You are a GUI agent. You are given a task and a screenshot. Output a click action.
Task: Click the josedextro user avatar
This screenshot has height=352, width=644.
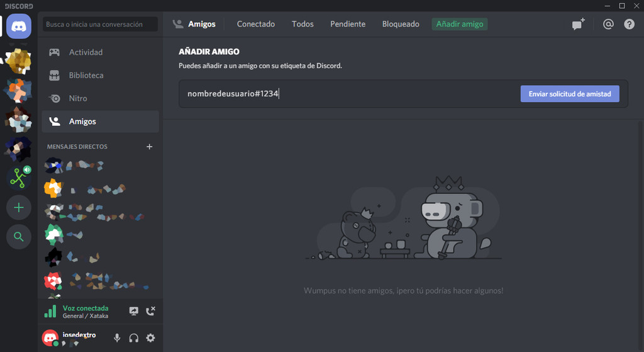point(50,338)
